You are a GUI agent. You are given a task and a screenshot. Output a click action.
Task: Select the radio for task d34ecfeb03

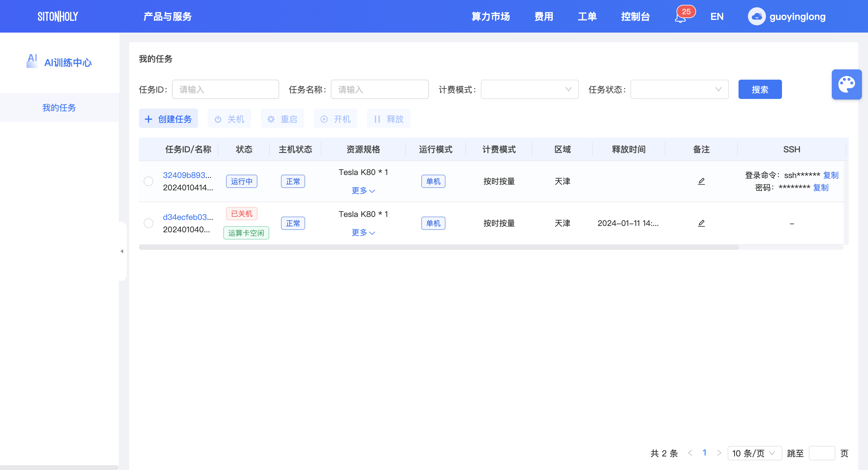(x=148, y=223)
